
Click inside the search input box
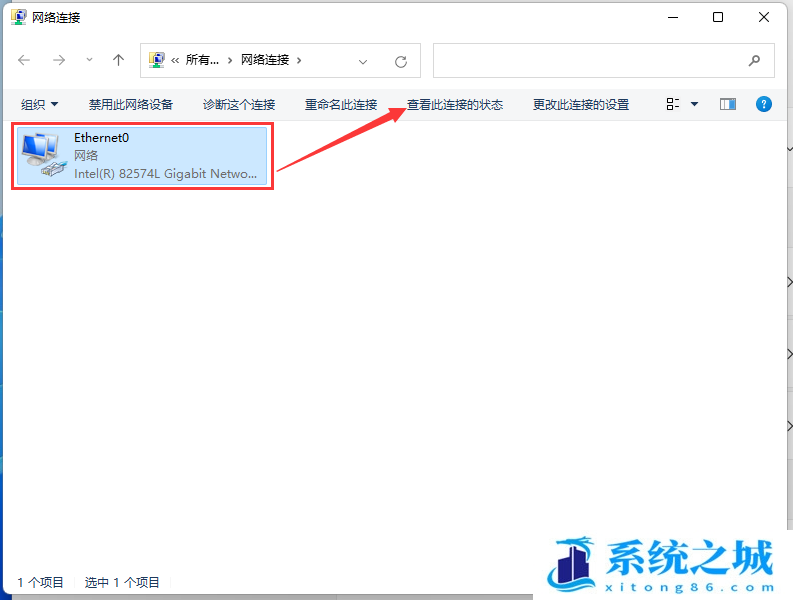pos(590,60)
